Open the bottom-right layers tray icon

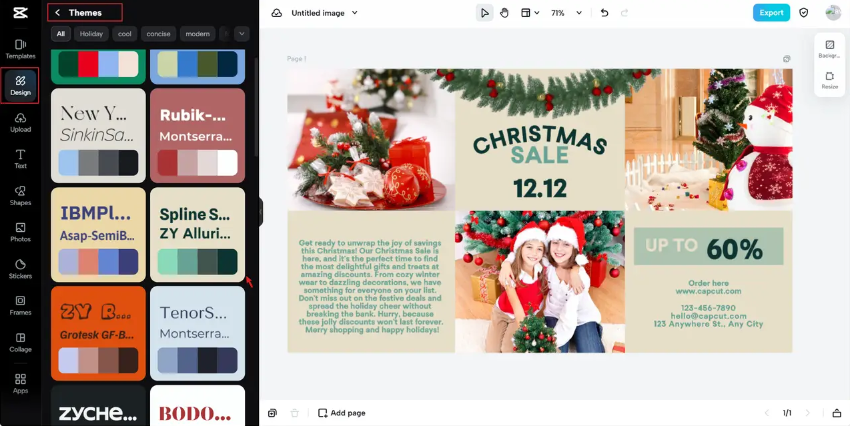[x=836, y=413]
